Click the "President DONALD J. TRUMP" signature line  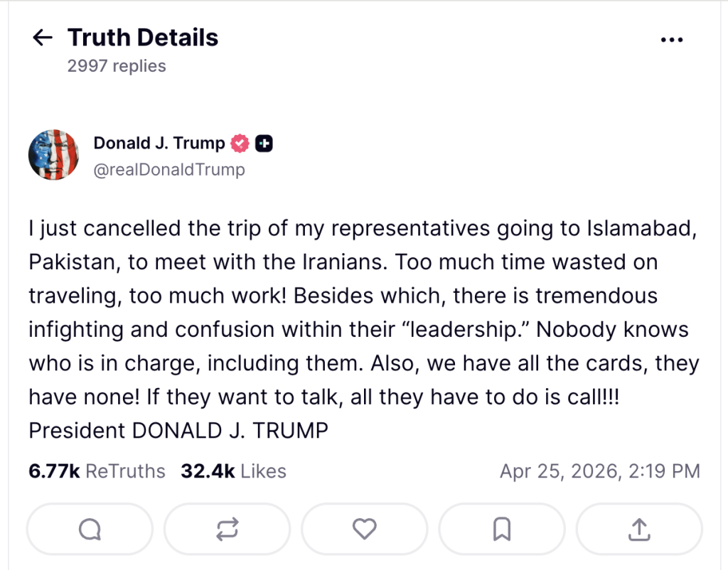click(178, 431)
